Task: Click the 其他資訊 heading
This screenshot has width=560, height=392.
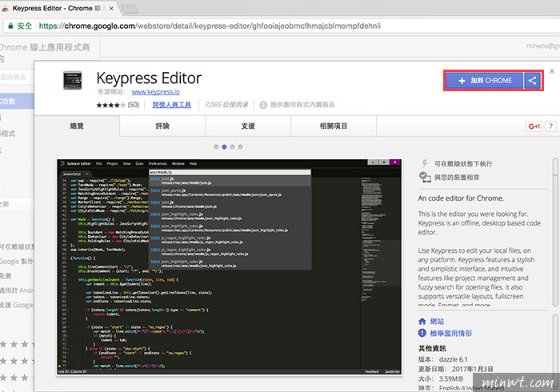Action: (432, 348)
